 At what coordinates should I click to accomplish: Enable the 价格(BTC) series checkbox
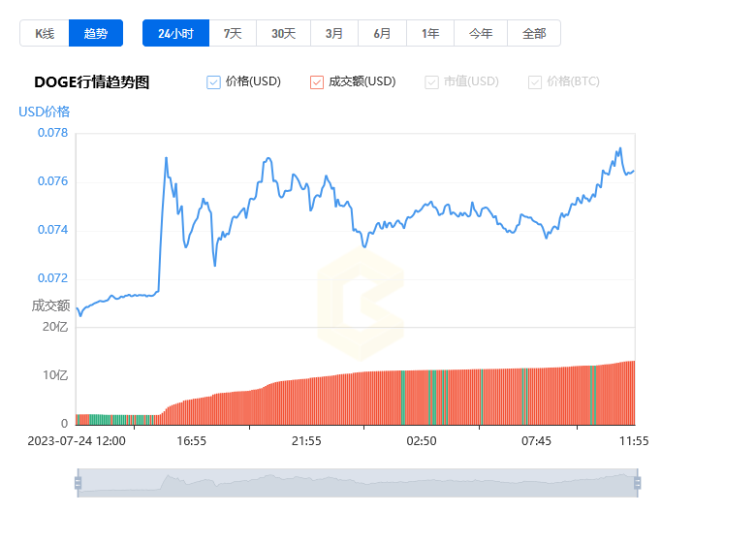click(x=535, y=82)
